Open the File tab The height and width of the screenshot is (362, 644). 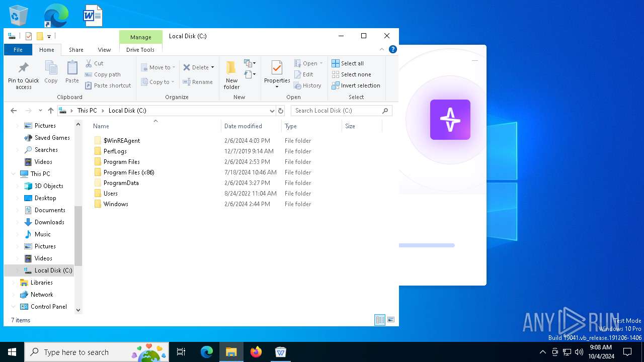point(18,50)
